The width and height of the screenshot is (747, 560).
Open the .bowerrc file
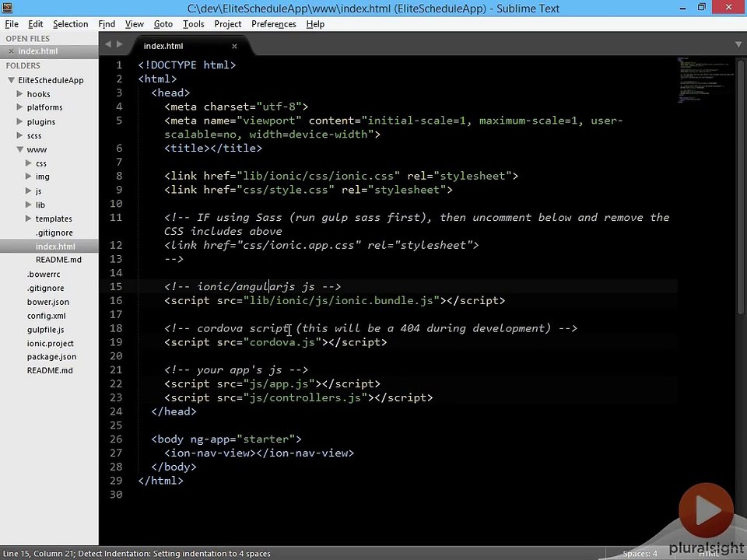click(x=44, y=275)
